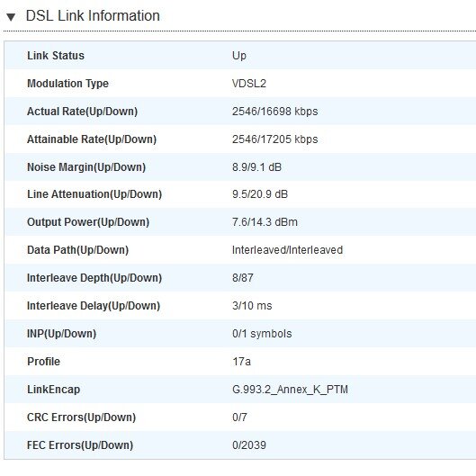Click the DSL Link Information heading

[93, 16]
